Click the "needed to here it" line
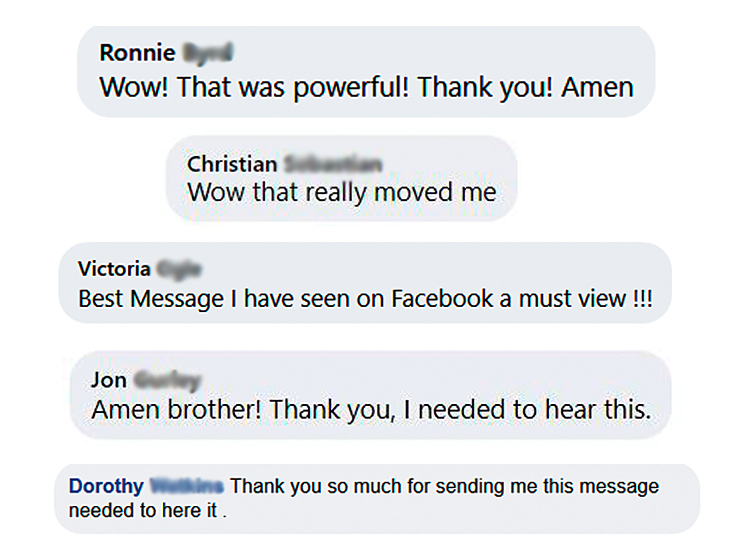 click(148, 511)
